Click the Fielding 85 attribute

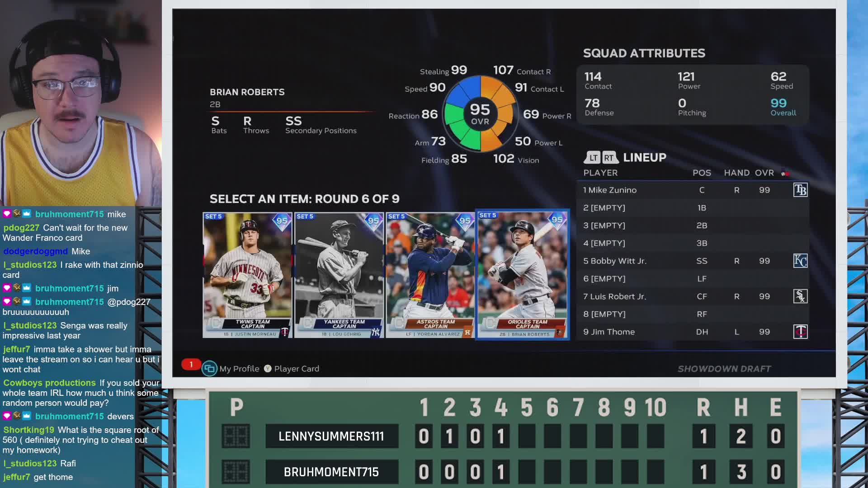[444, 159]
